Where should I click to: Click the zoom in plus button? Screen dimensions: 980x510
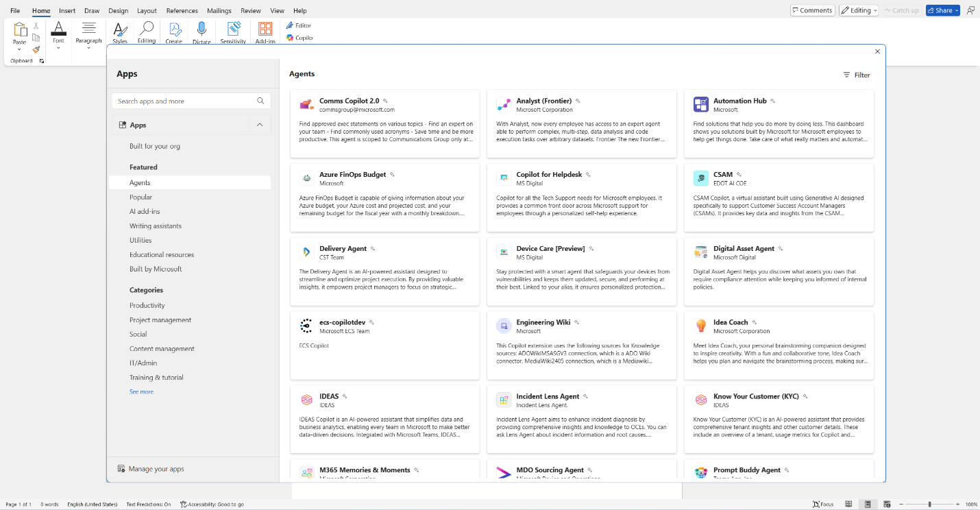click(957, 505)
